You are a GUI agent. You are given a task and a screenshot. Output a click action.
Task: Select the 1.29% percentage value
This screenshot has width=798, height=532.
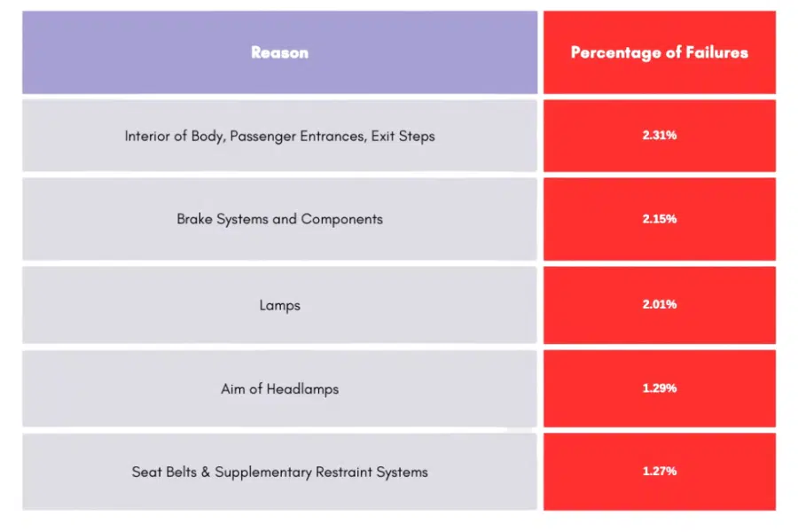point(659,388)
